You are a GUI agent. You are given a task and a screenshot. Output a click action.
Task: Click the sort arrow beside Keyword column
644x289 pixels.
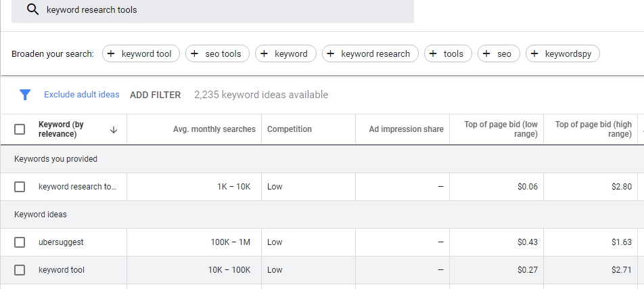click(x=114, y=129)
